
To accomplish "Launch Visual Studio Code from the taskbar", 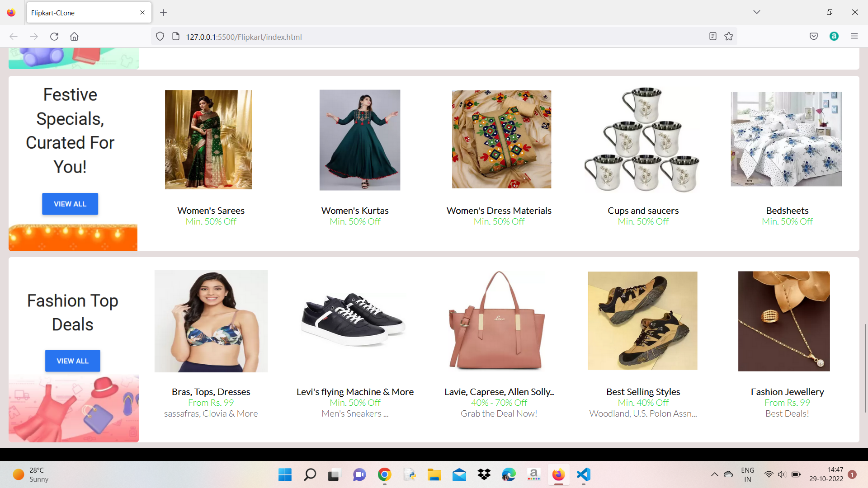I will point(583,475).
